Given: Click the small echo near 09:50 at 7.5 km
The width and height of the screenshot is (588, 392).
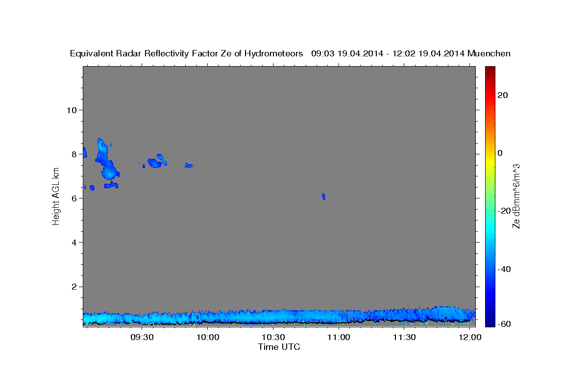Looking at the screenshot, I should coord(189,166).
